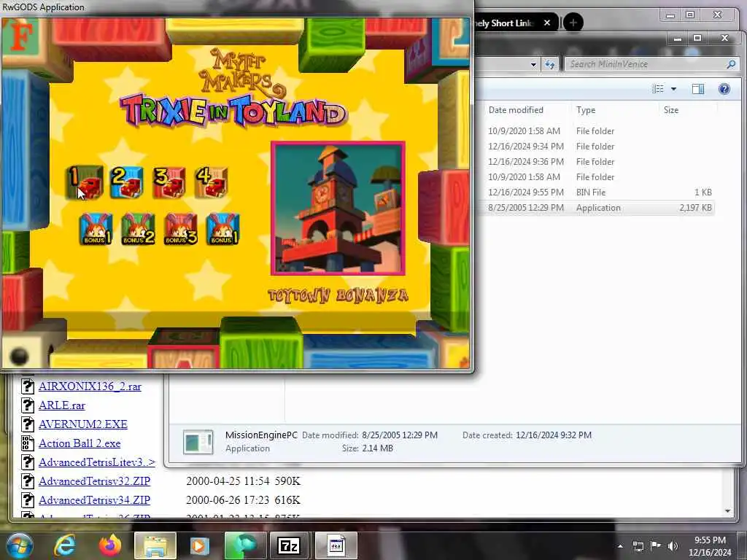Click the change view icon in Explorer
The width and height of the screenshot is (747, 560).
tap(658, 89)
